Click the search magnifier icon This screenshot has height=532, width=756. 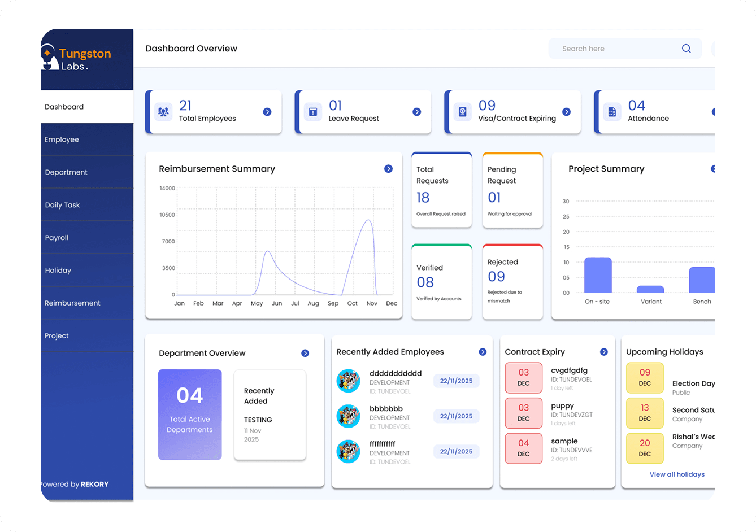[x=686, y=49]
